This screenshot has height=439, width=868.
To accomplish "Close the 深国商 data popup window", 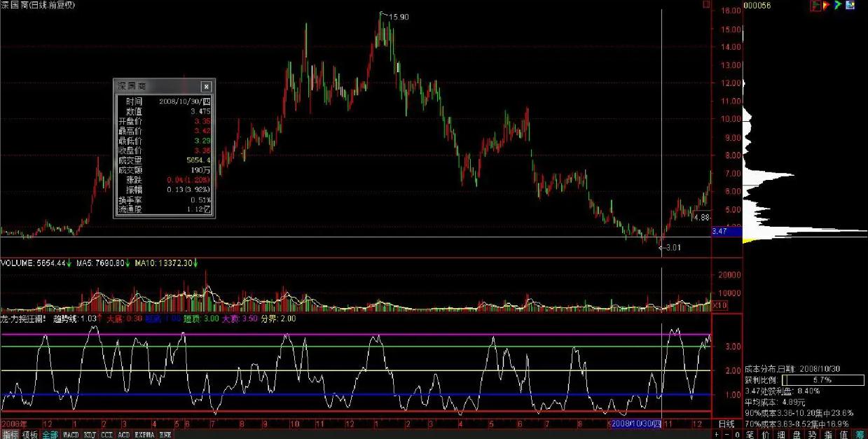I will click(206, 87).
